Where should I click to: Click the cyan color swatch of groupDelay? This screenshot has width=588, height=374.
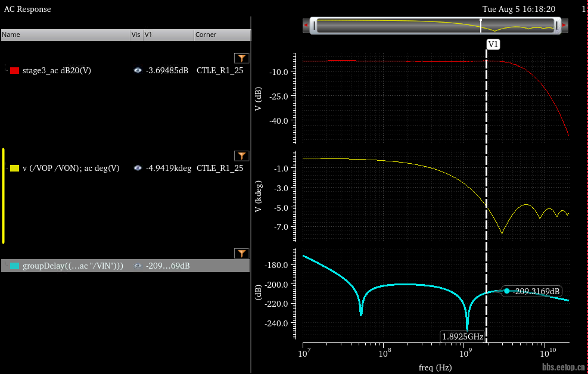[x=15, y=266]
